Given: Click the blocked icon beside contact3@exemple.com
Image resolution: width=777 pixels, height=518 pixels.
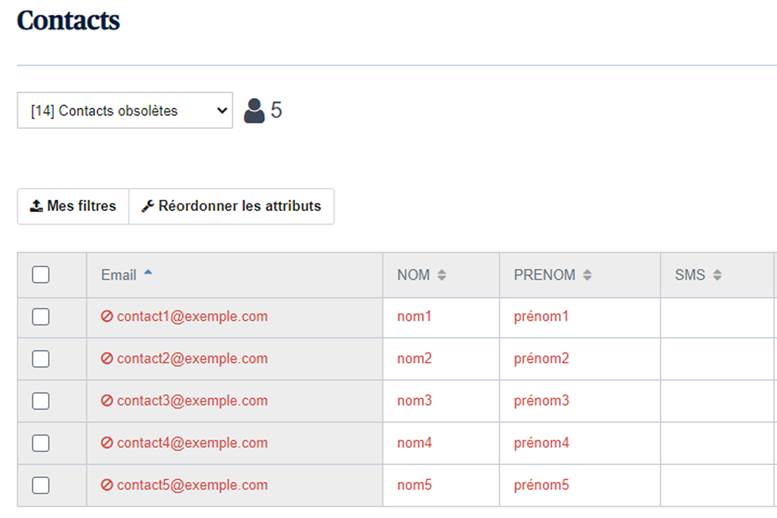Looking at the screenshot, I should [x=107, y=401].
